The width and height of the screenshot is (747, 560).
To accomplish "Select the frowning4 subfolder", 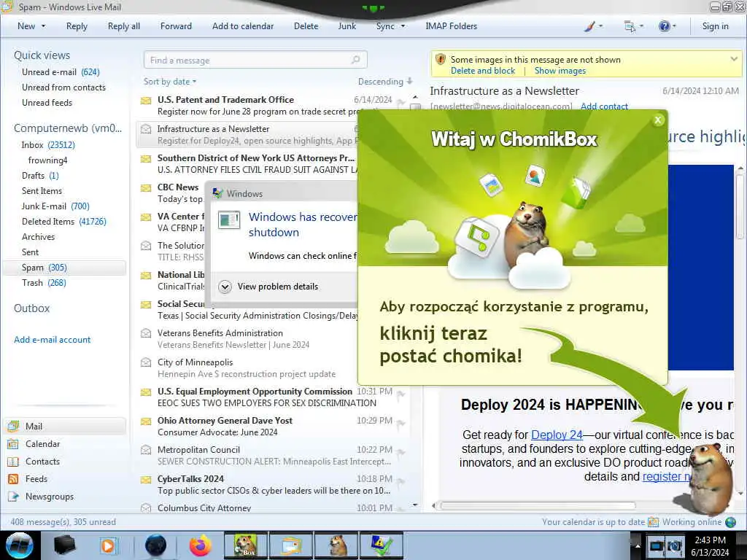I will tap(47, 160).
